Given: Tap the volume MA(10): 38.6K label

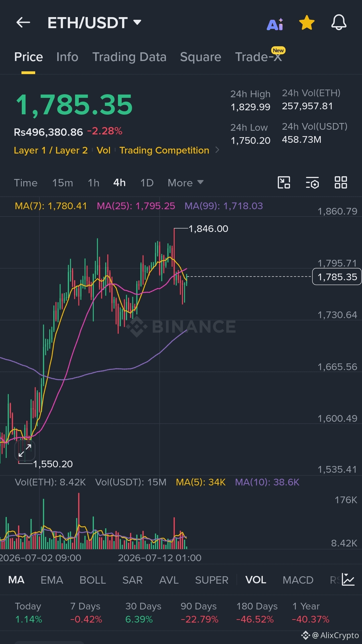Looking at the screenshot, I should pos(267,482).
